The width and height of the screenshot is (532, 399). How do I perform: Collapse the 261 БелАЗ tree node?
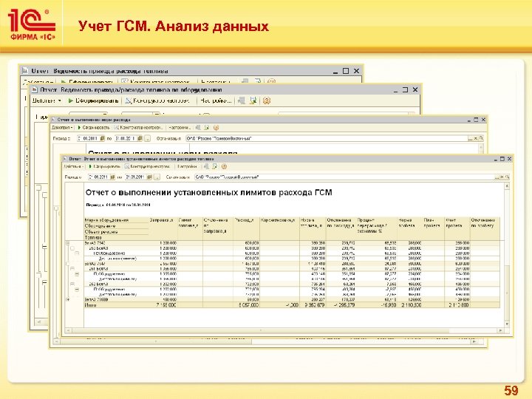(x=72, y=269)
